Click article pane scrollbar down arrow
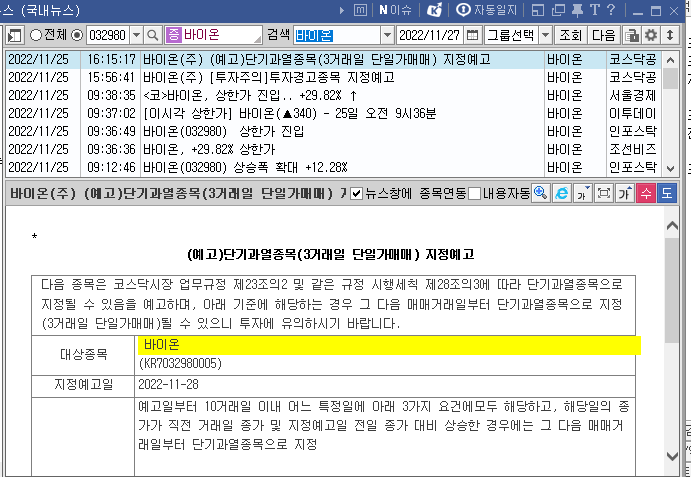Screen dimensions: 691x477 point(672,455)
